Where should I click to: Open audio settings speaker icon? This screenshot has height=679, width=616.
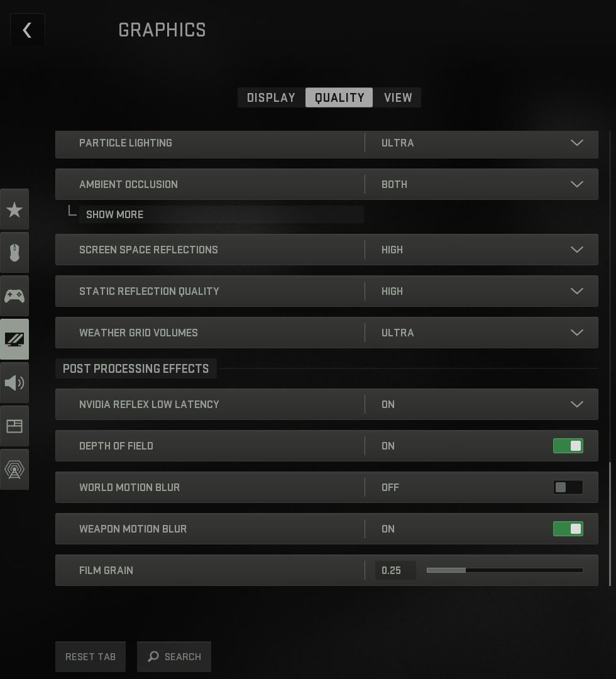(14, 383)
